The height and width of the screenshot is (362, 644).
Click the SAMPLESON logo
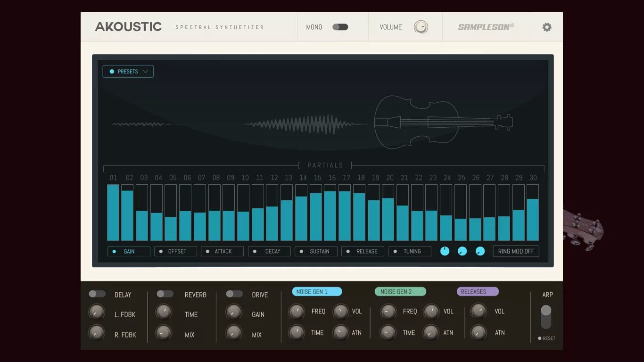(486, 27)
